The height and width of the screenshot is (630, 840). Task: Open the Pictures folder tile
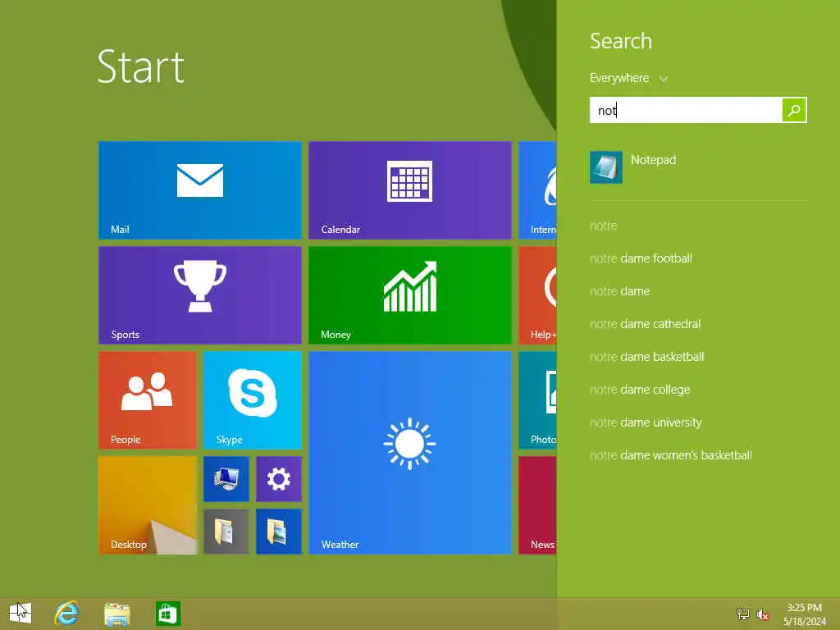[279, 532]
